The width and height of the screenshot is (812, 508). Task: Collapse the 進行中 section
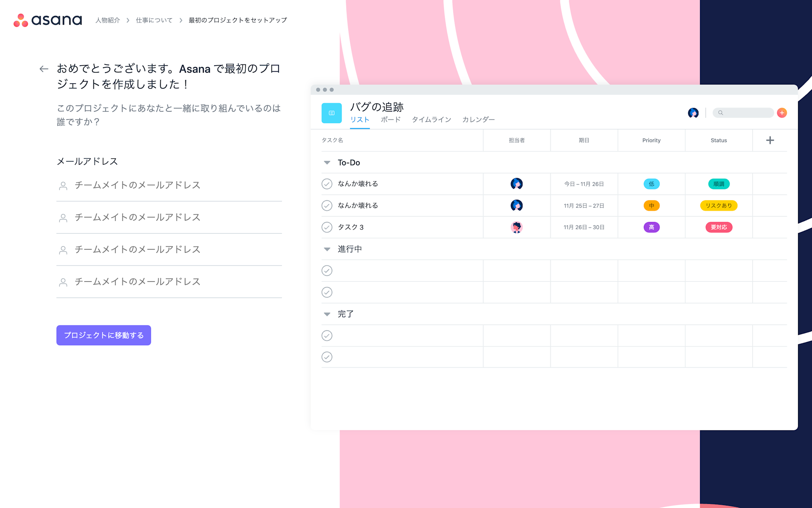[x=327, y=249]
